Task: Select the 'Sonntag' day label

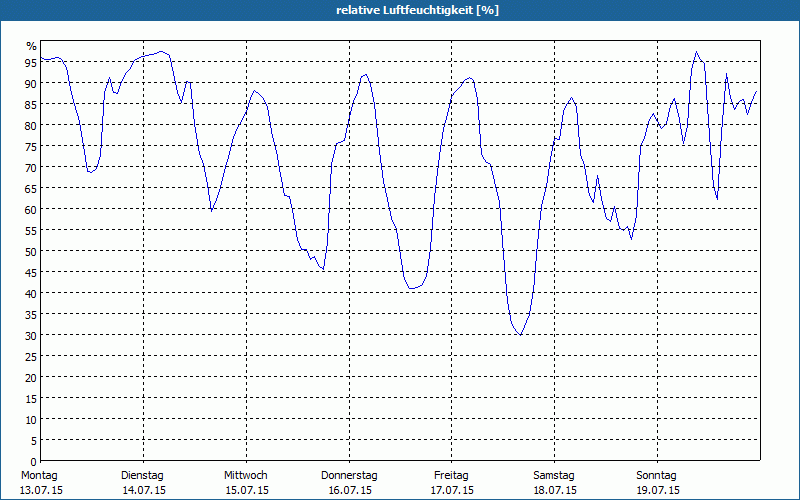Action: point(656,476)
